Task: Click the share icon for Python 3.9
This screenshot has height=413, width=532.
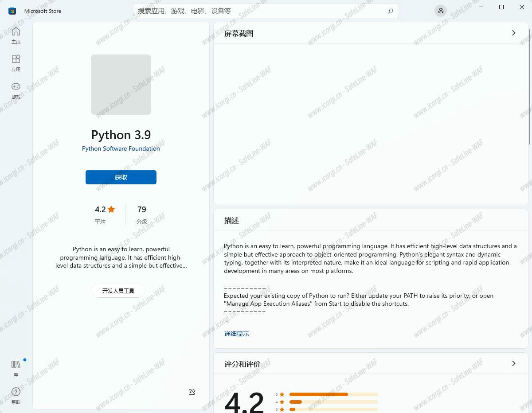Action: click(192, 392)
